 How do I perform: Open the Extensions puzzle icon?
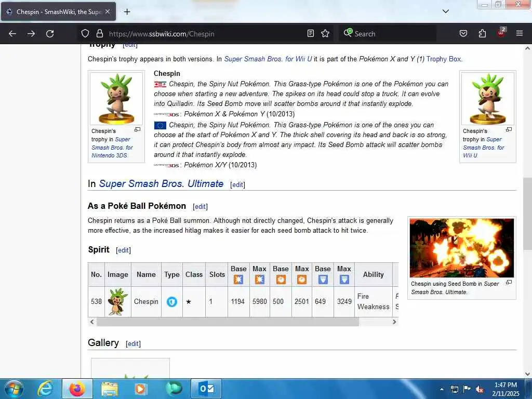point(482,33)
